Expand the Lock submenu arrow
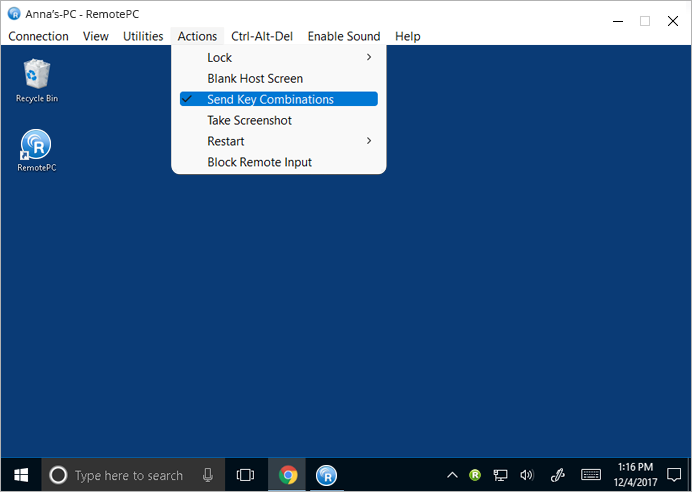Screen dimensions: 692x492 coord(369,57)
